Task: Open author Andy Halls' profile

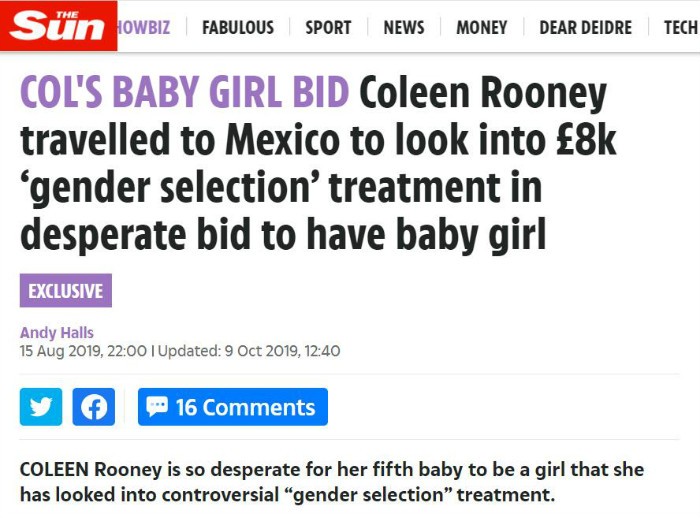Action: point(57,333)
